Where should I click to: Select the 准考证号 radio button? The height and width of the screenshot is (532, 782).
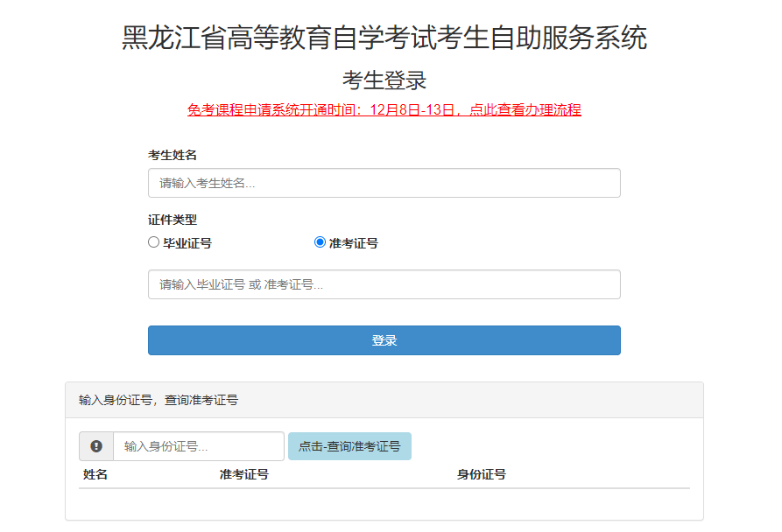coord(320,242)
